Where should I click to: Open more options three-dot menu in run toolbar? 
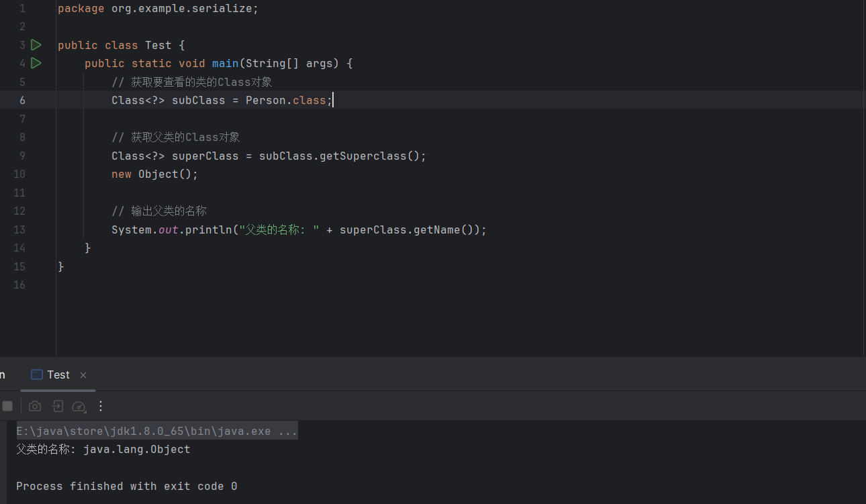[x=101, y=406]
